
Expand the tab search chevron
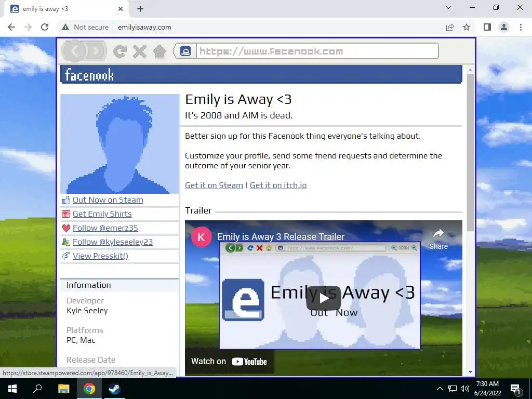(448, 7)
